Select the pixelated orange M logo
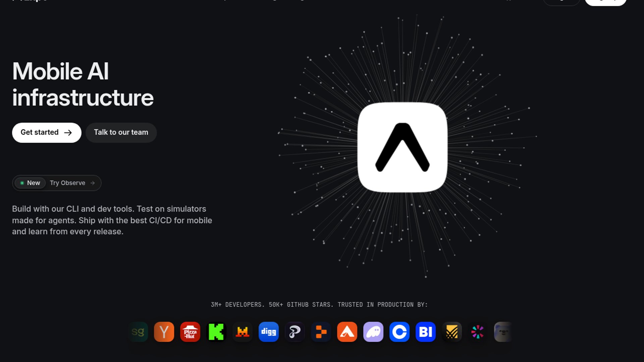The height and width of the screenshot is (362, 644). pos(243,332)
